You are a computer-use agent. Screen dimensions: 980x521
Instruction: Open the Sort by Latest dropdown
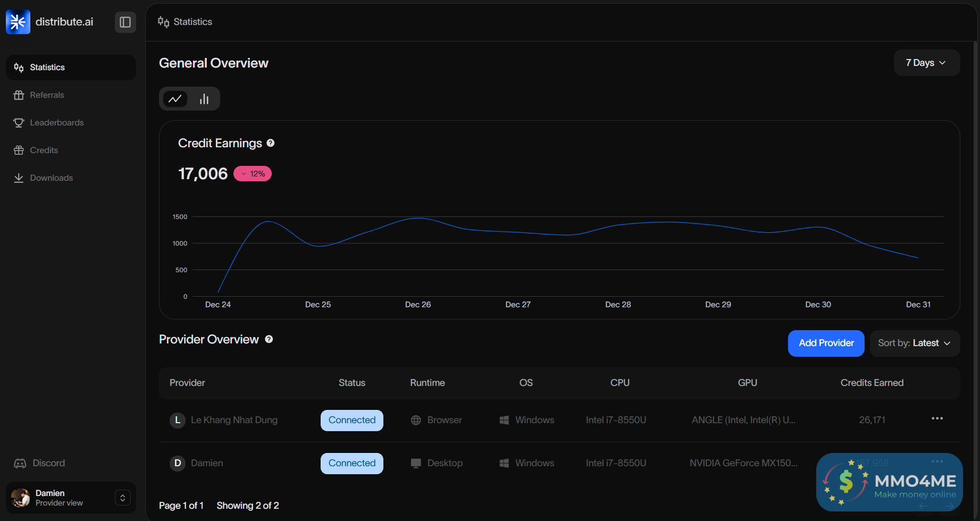point(915,343)
